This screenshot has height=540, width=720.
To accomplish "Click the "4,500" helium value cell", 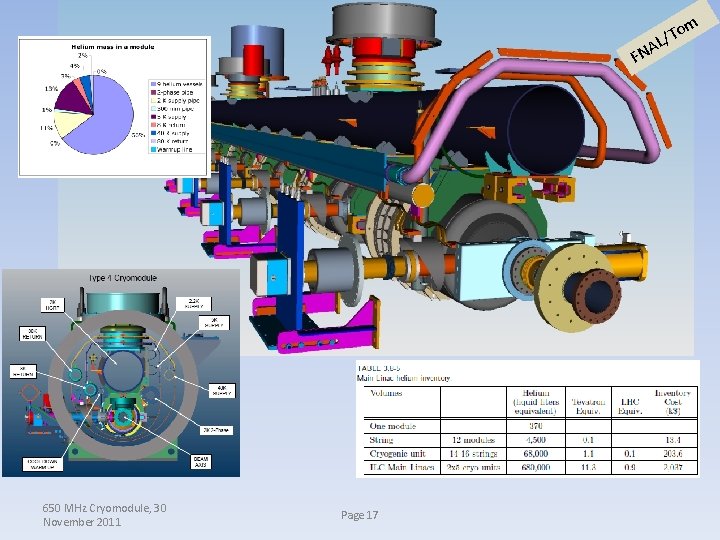I will (x=536, y=440).
